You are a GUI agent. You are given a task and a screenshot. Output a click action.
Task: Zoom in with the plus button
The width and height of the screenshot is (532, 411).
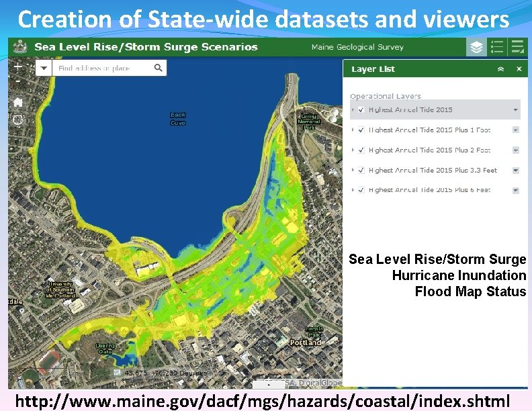tap(18, 66)
